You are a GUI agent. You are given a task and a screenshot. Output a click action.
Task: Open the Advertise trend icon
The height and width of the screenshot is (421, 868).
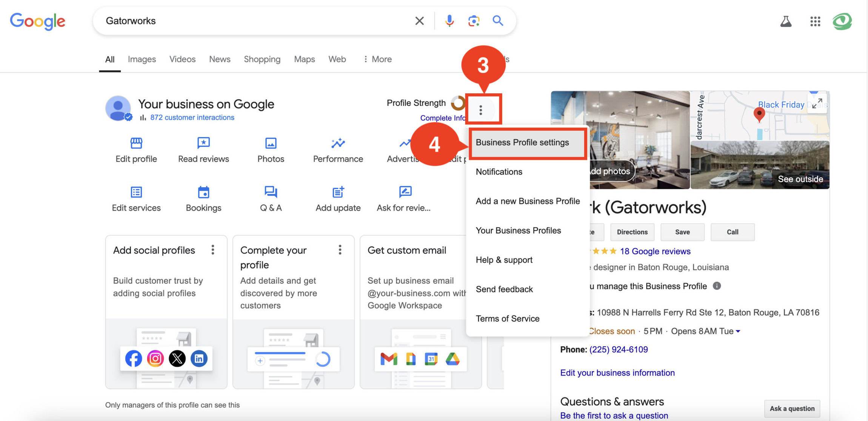tap(405, 143)
